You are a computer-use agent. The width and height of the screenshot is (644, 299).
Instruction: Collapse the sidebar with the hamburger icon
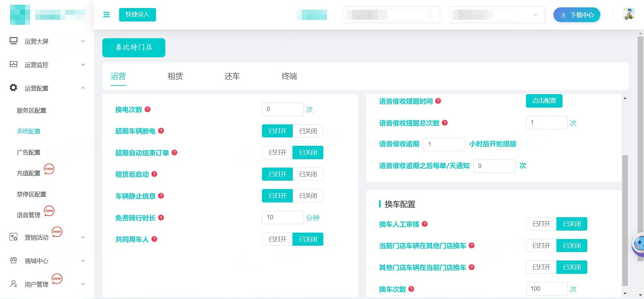[106, 14]
